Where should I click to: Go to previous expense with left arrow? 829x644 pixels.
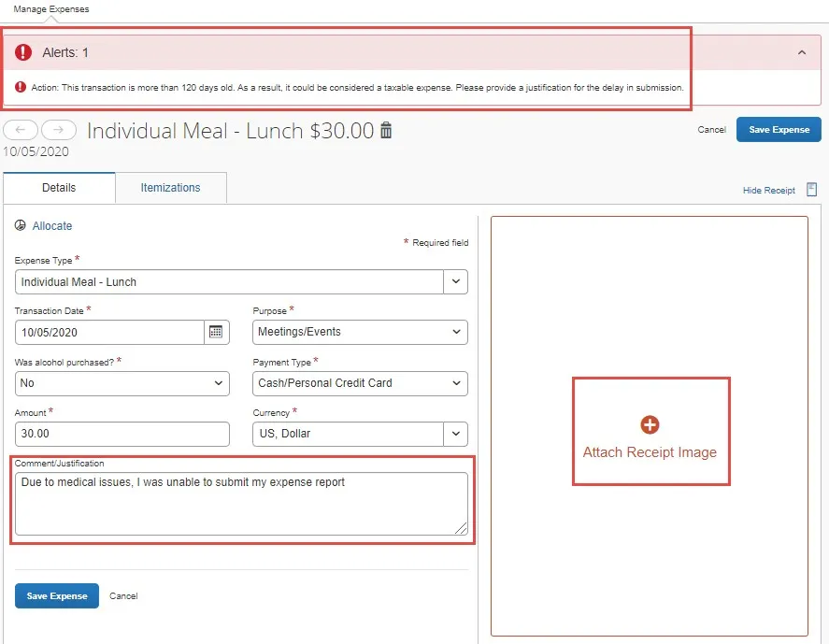click(21, 130)
